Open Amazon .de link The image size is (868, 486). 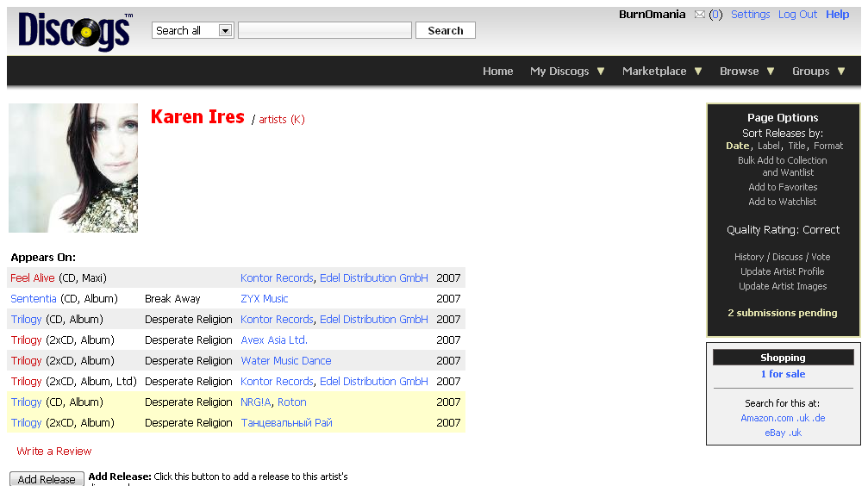(x=819, y=418)
